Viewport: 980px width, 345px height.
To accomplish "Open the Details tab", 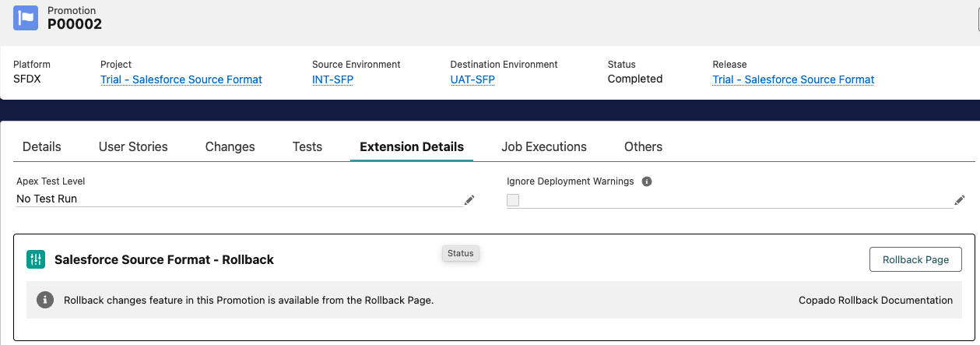I will click(42, 146).
